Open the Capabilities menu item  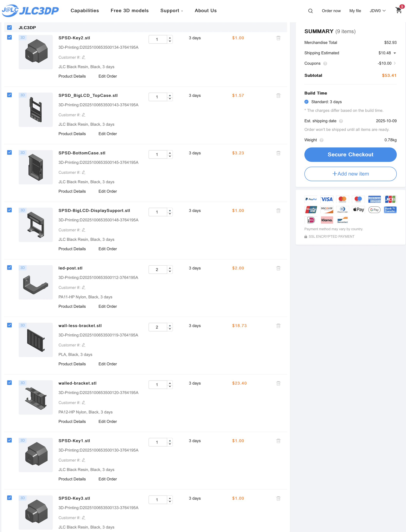tap(85, 11)
